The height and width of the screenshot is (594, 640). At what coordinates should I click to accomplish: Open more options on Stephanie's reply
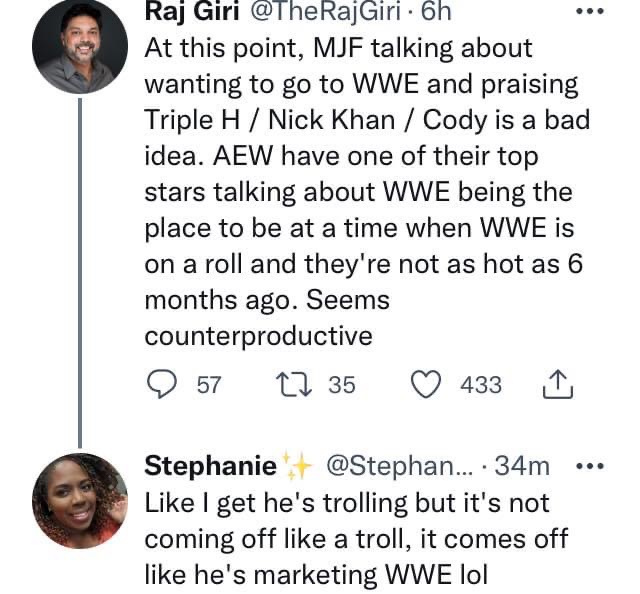592,466
